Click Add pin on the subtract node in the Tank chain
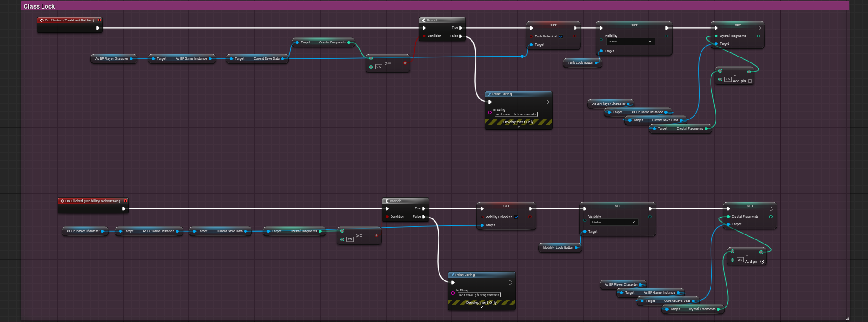 pyautogui.click(x=743, y=81)
